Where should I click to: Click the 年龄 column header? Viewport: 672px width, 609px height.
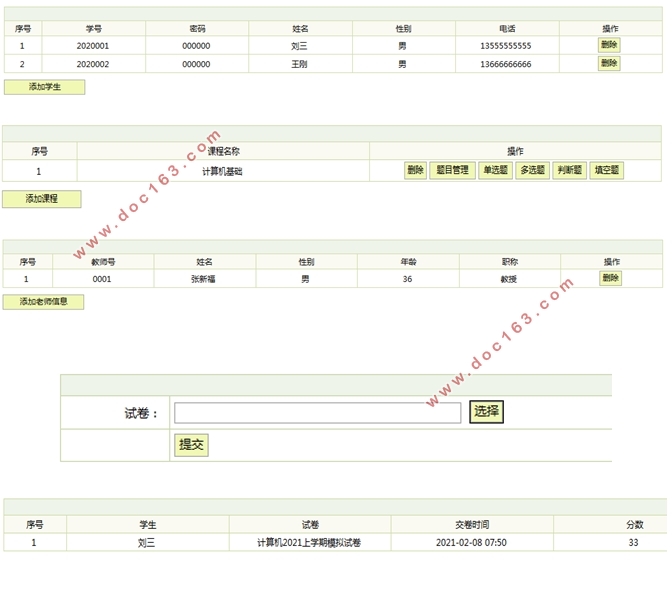[408, 262]
